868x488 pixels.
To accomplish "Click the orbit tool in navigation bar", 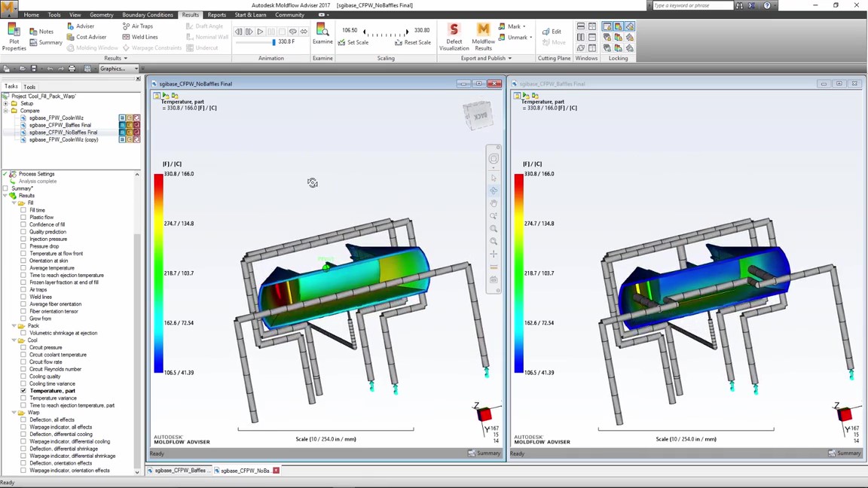I will pos(494,191).
